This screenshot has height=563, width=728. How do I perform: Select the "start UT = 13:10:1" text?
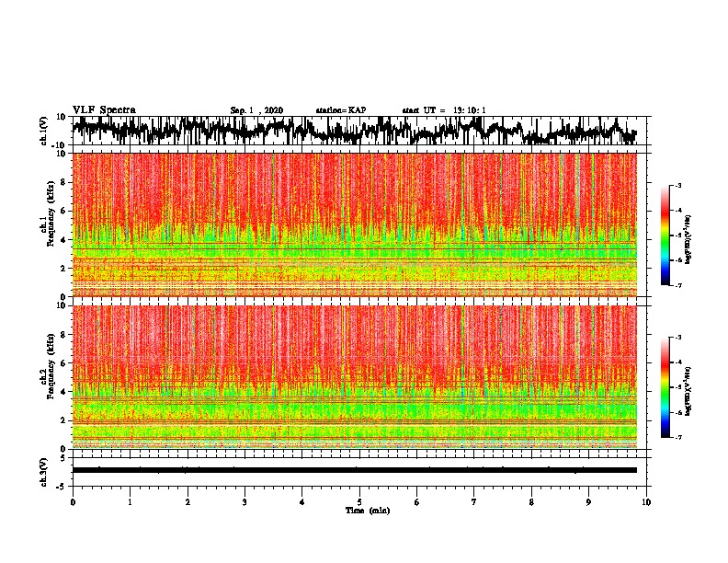(x=444, y=110)
